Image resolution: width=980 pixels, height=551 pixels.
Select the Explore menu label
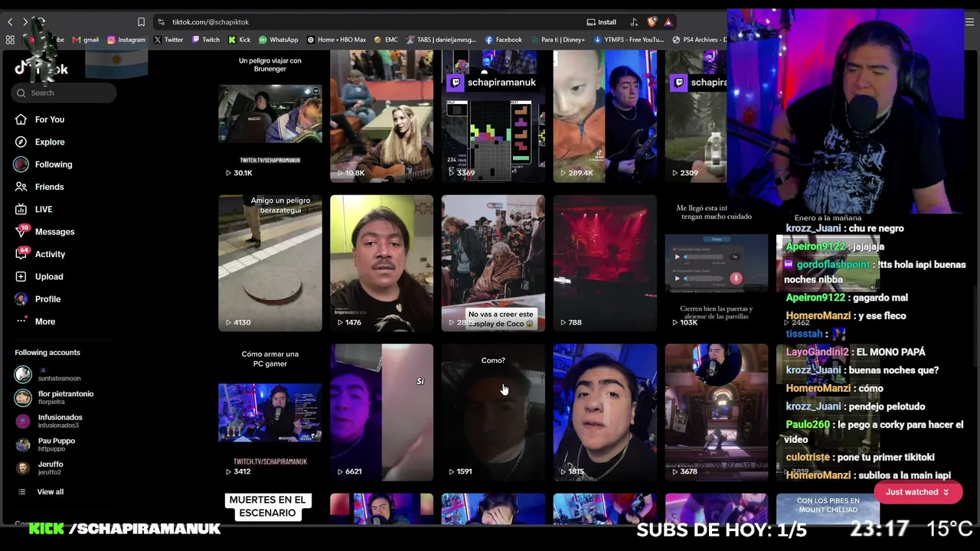(x=50, y=142)
